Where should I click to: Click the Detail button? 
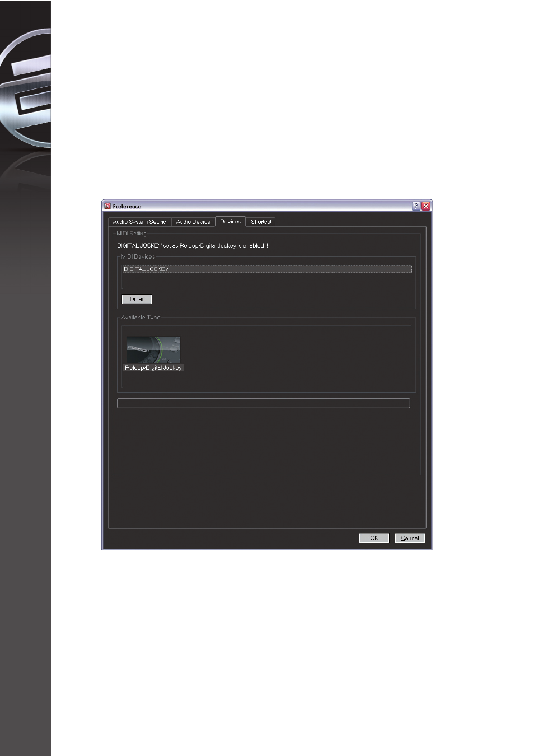137,299
